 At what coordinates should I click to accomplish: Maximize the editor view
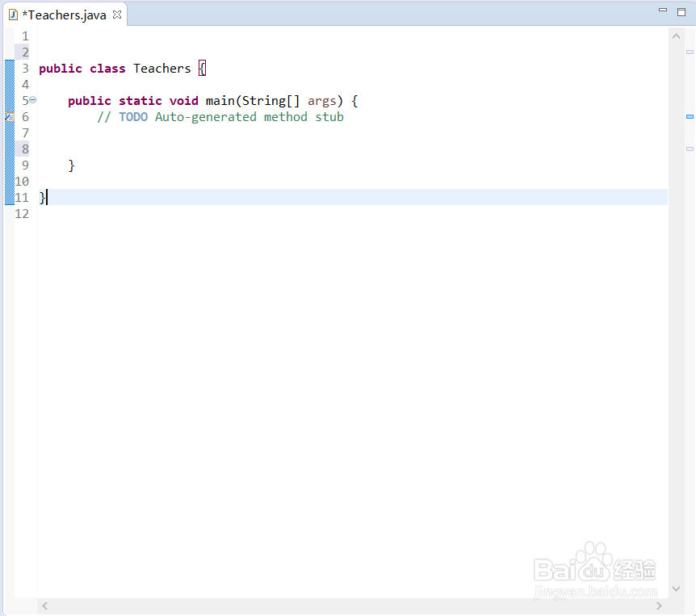[681, 11]
